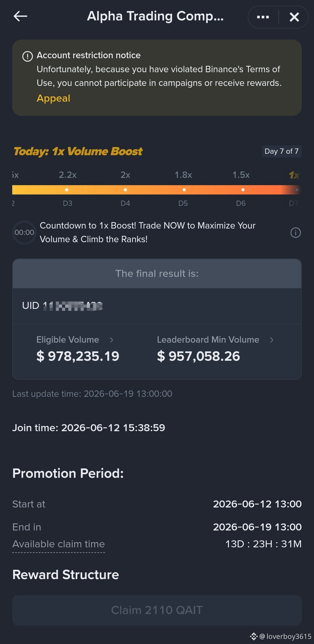Tap the Binance logo watermark icon
This screenshot has width=314, height=644.
[x=254, y=636]
